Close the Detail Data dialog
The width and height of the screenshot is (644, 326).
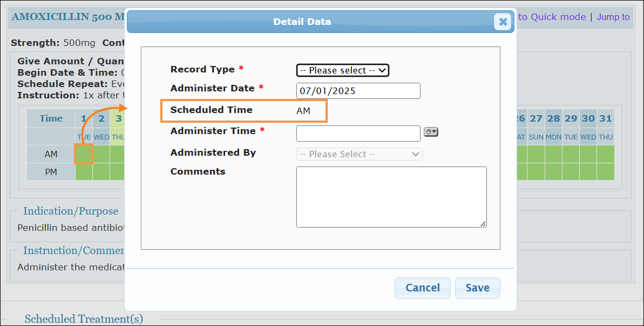tap(503, 22)
